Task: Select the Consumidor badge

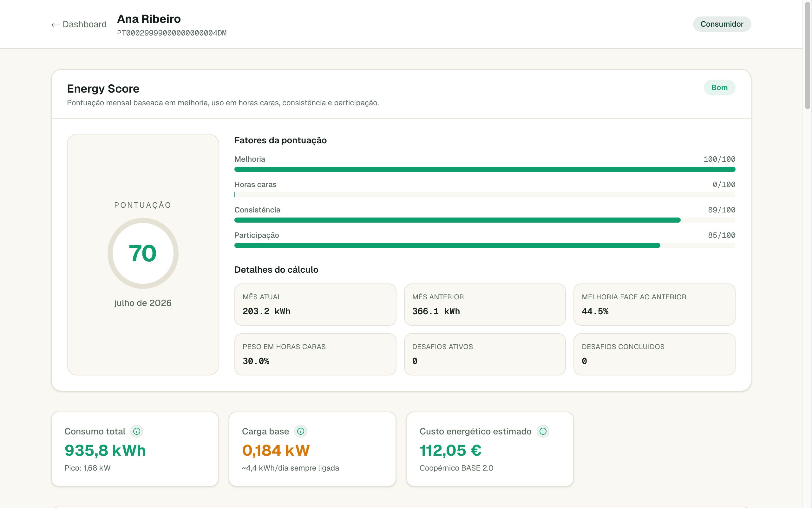Action: point(722,24)
